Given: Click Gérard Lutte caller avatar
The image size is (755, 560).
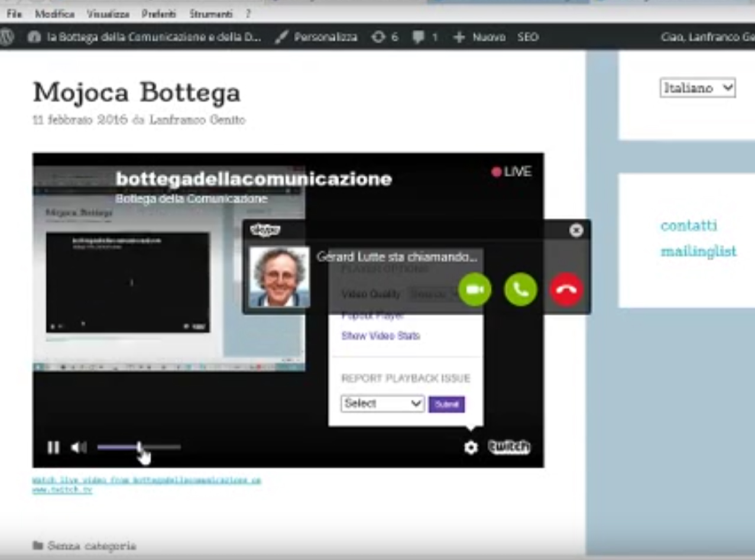Looking at the screenshot, I should click(x=279, y=276).
